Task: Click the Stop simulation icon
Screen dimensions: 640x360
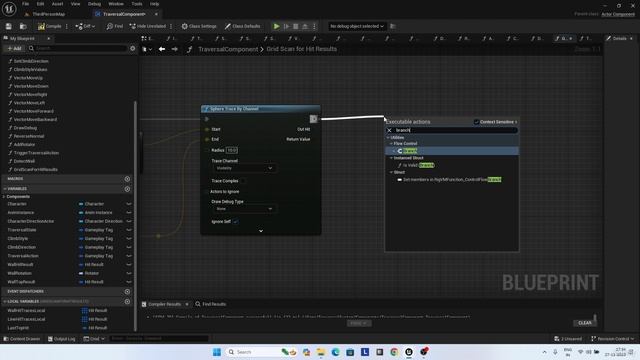Action: (x=296, y=26)
